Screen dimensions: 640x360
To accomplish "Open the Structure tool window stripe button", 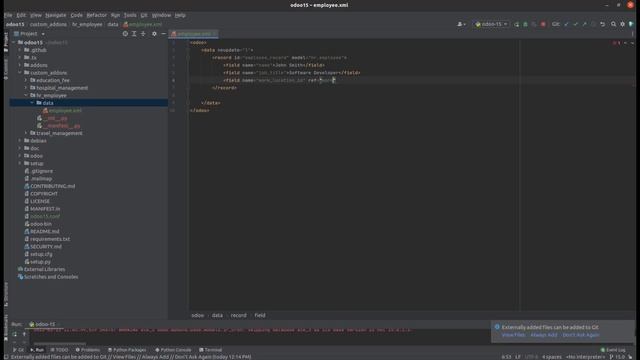I will pos(6,294).
